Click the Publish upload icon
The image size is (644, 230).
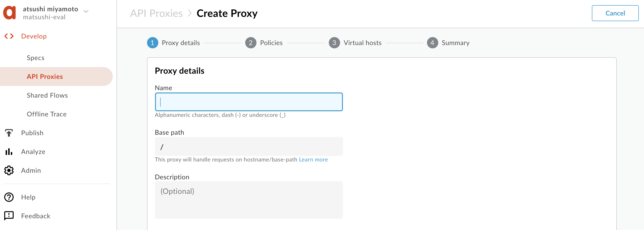point(9,133)
